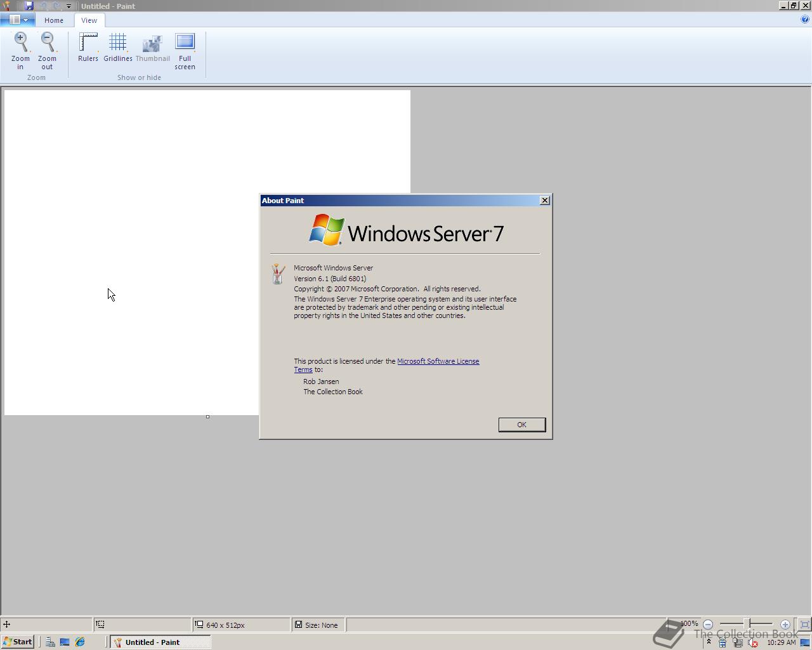Image resolution: width=812 pixels, height=650 pixels.
Task: Click the Paint brushes-cup icon in the About dialog
Action: [x=277, y=274]
